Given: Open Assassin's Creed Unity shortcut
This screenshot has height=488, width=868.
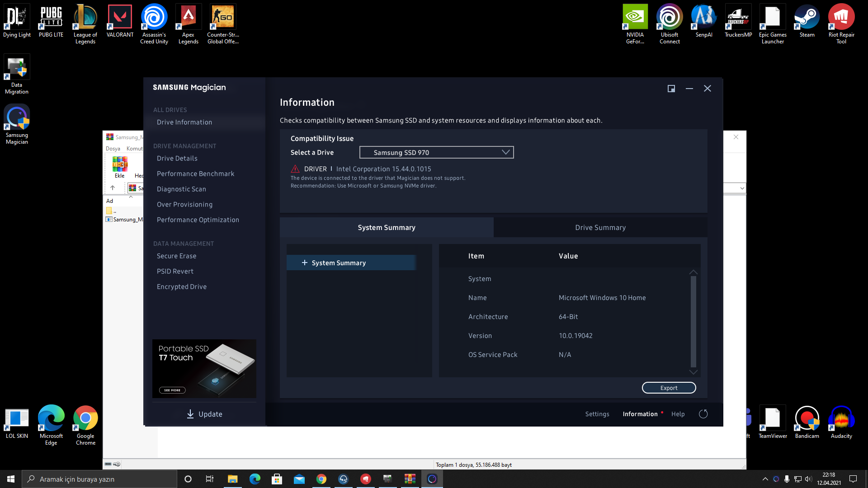Looking at the screenshot, I should coord(154,24).
